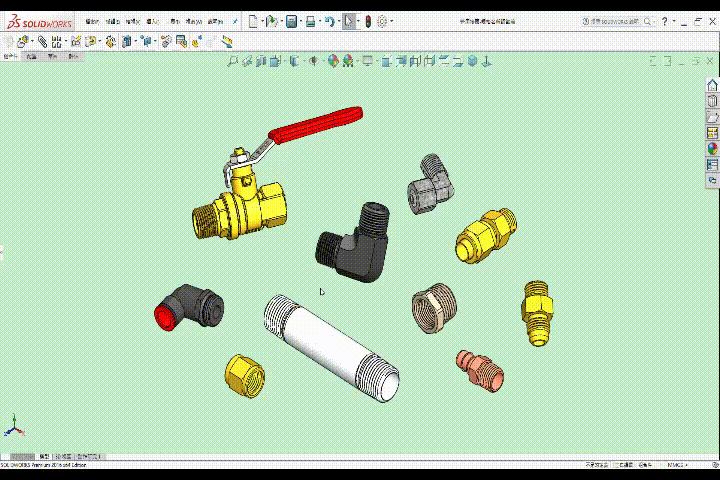
Task: Click Zoom to Fit magnifier in view toolbar
Action: 233,61
